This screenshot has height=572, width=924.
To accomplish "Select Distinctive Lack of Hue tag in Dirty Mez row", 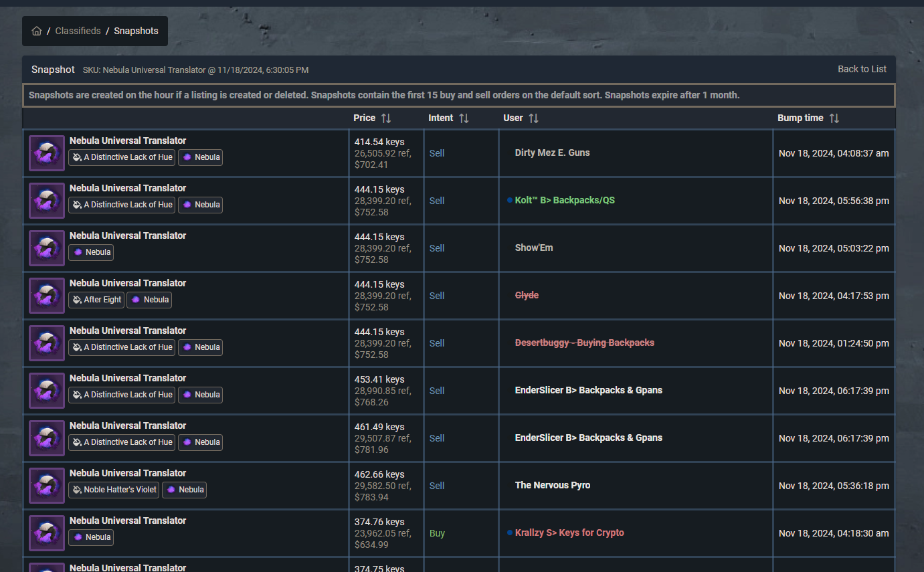I will coord(122,157).
